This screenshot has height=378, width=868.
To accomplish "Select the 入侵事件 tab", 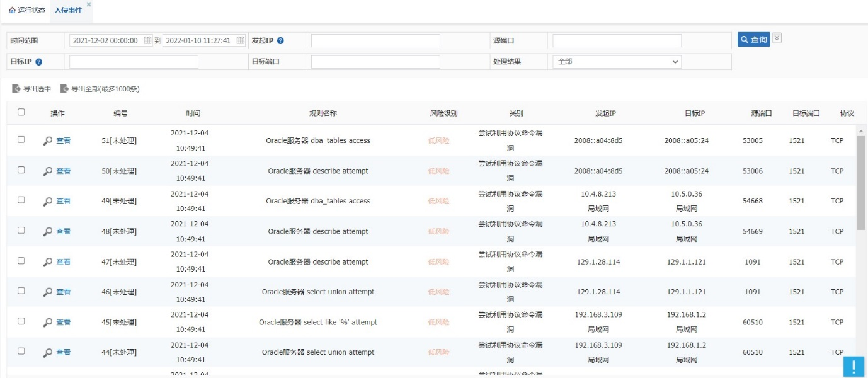I will (x=68, y=11).
